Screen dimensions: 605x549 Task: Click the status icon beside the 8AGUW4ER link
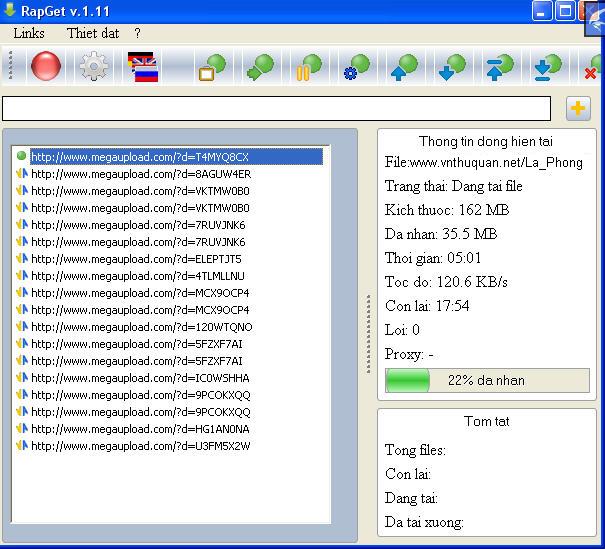(x=22, y=173)
